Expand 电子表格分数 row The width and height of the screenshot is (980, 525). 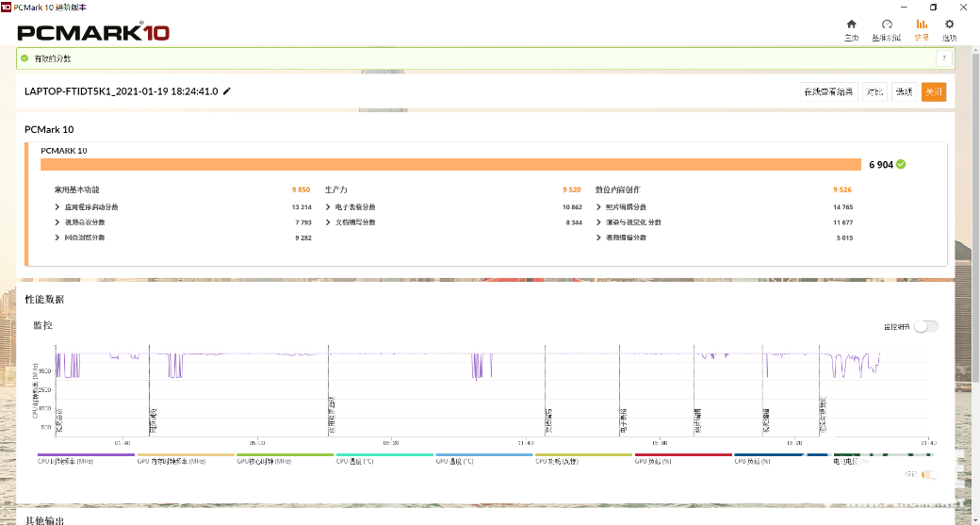(x=328, y=206)
